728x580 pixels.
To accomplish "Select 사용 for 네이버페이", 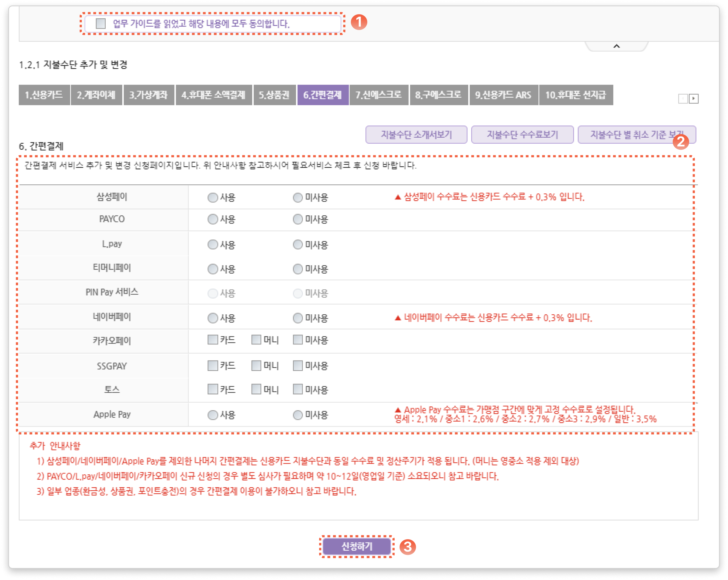I will click(212, 318).
